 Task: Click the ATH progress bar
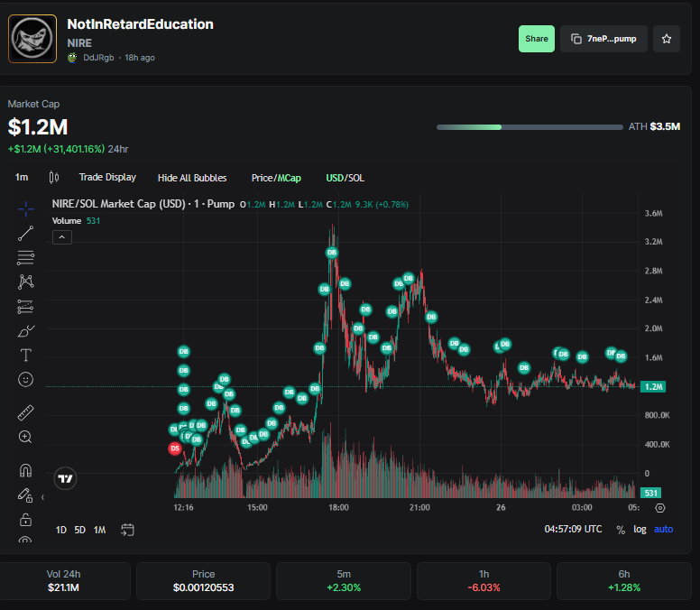coord(530,127)
